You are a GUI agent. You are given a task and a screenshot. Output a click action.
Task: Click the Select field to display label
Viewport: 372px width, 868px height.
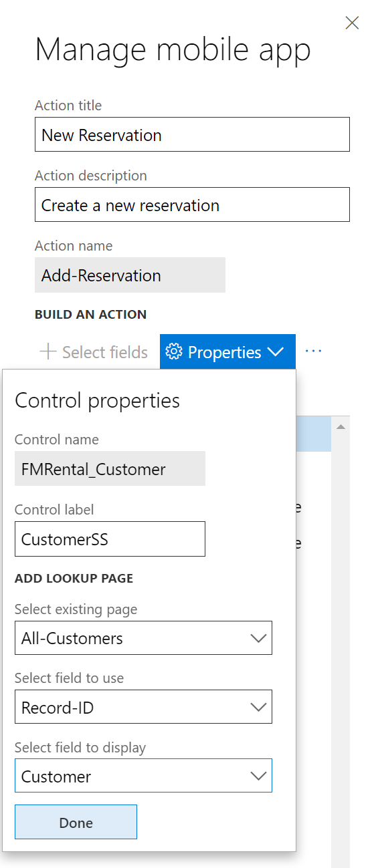[x=80, y=748]
